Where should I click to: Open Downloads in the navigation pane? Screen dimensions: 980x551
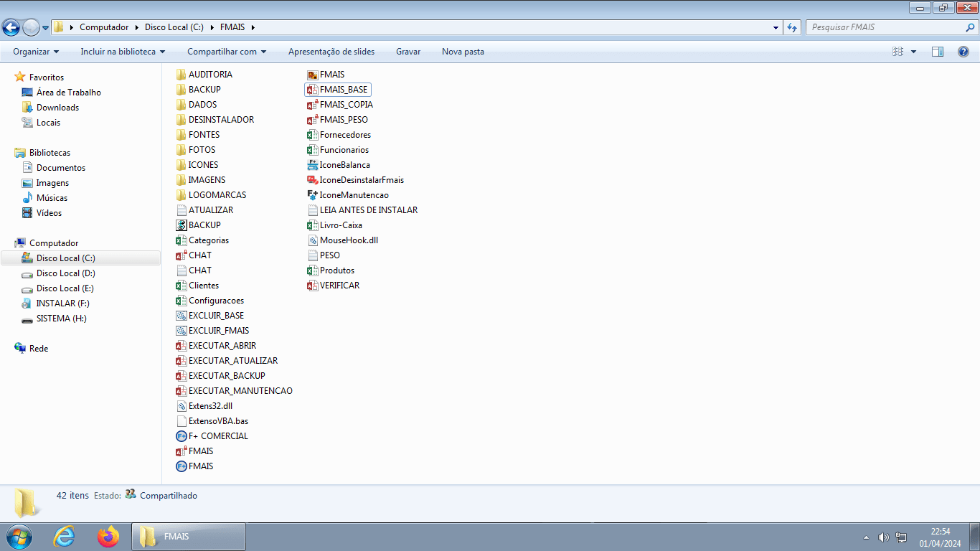(58, 108)
